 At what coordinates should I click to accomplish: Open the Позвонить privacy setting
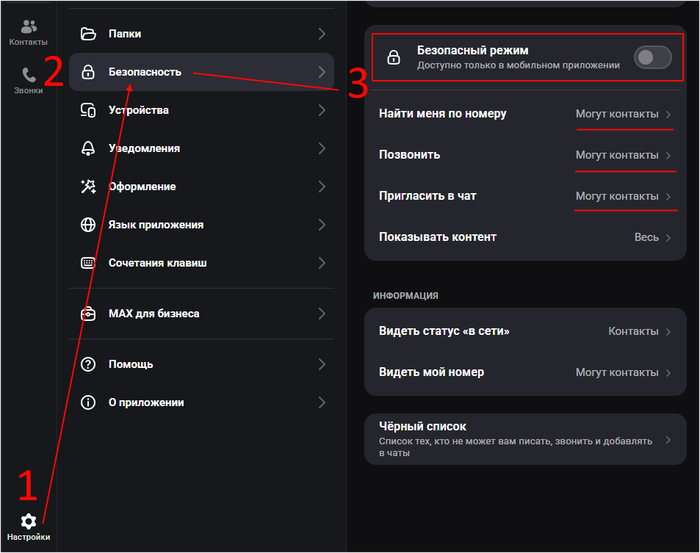click(x=525, y=155)
